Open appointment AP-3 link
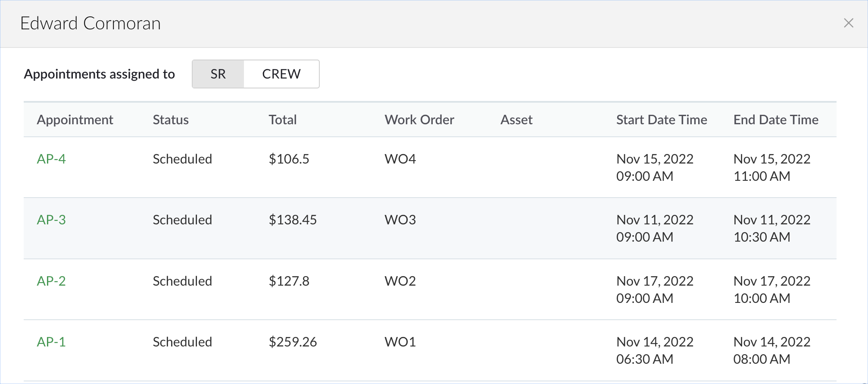 pyautogui.click(x=51, y=220)
